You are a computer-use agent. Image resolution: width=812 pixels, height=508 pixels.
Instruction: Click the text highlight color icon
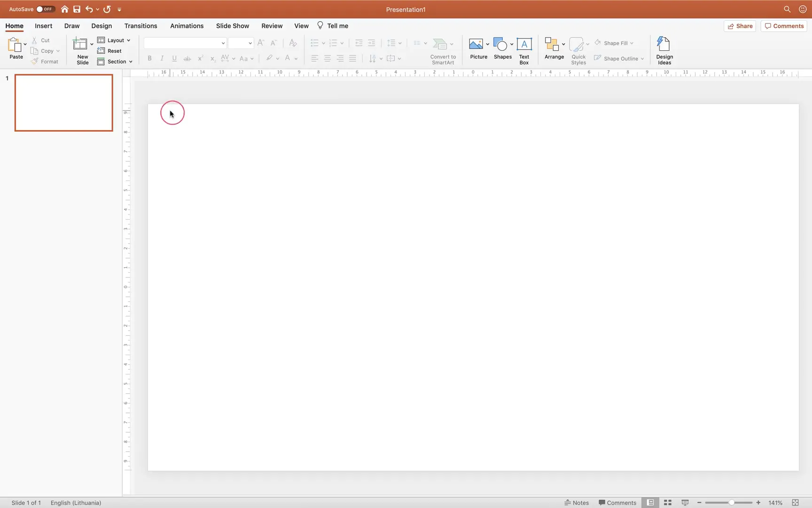[x=269, y=58]
